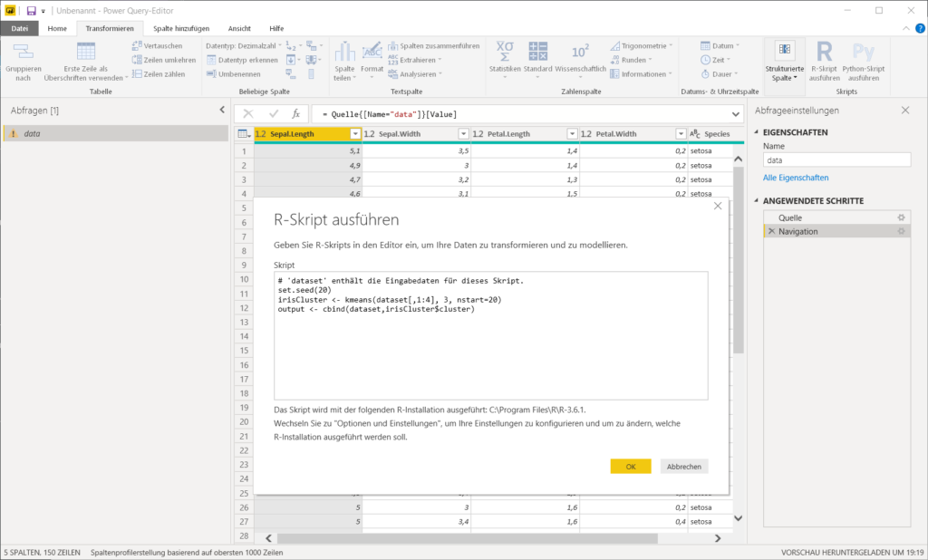
Task: Switch to Spalte hinzufügen tab
Action: coord(181,28)
